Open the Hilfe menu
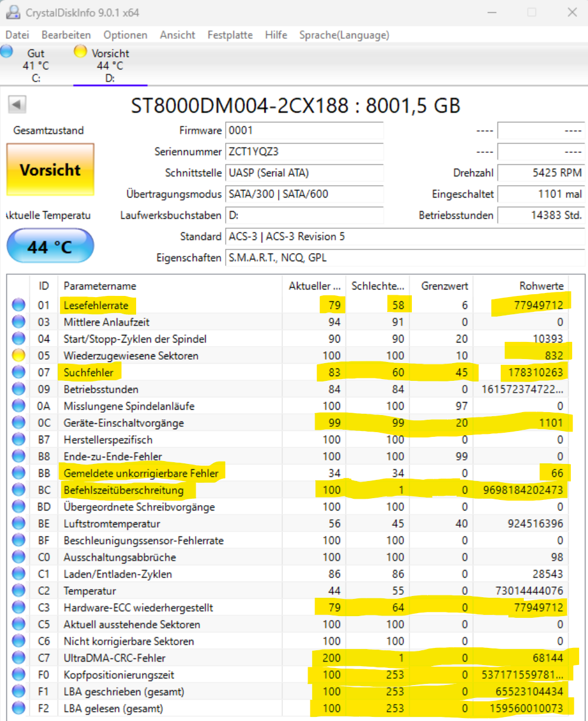 click(276, 35)
